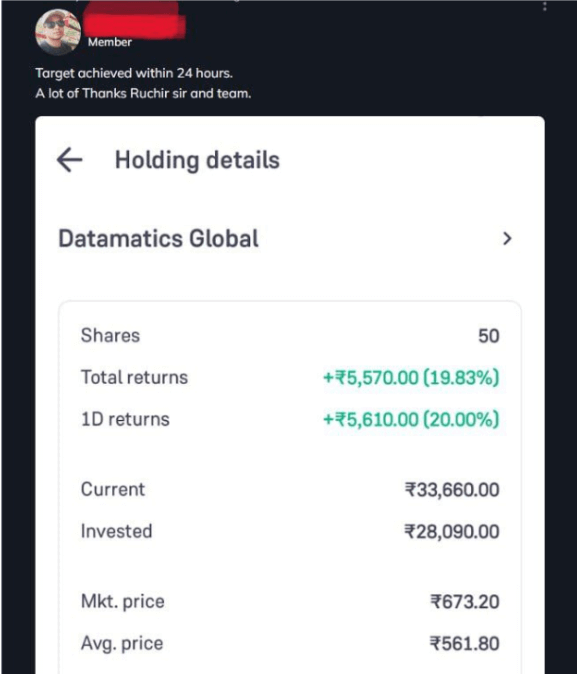This screenshot has height=674, width=577.
Task: Click the Avg. price value ₹561.80
Action: (x=465, y=643)
